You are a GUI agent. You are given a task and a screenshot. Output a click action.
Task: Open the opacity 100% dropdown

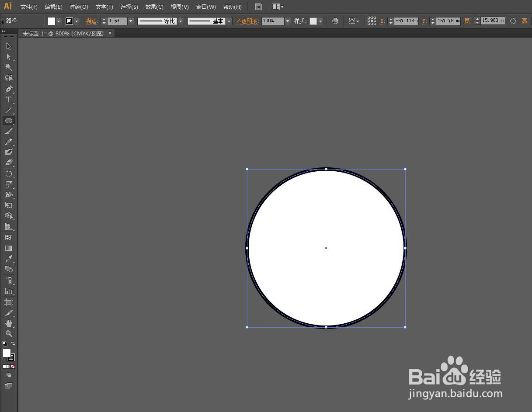(288, 21)
